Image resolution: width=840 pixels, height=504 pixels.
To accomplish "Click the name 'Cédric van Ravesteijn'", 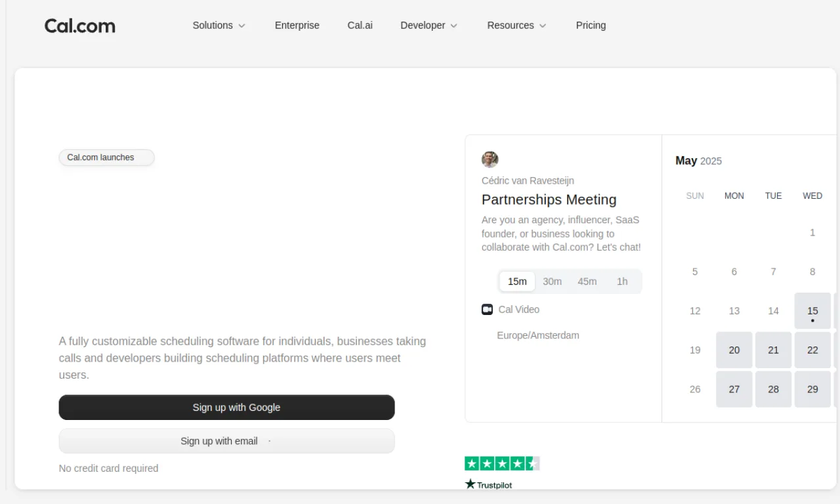I will [528, 180].
